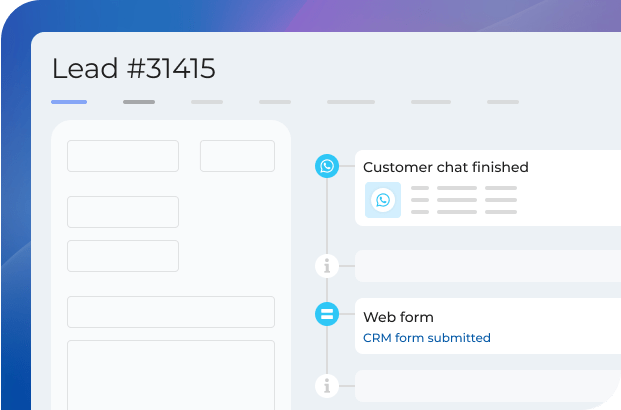Open the CRM form submitted link
Screen dimensions: 621x410
(427, 338)
